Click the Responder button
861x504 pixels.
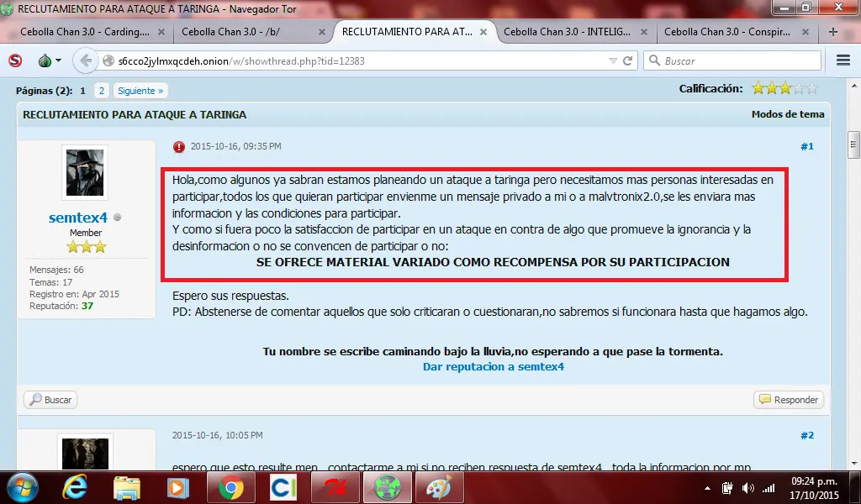pyautogui.click(x=789, y=400)
